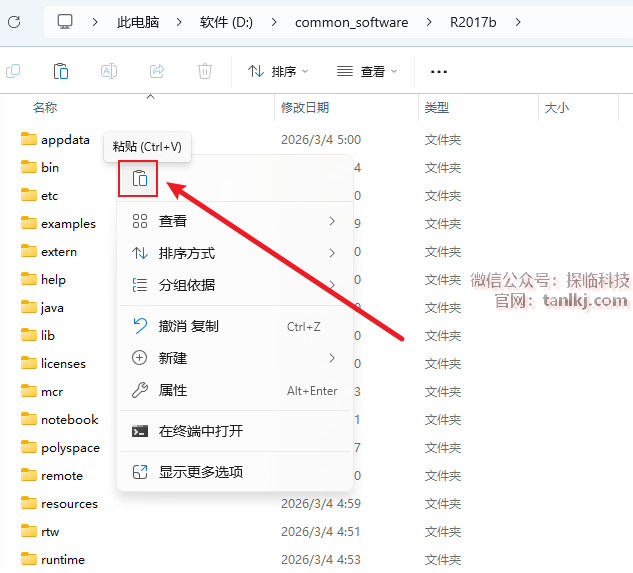Select 属性 from the context menu

(173, 390)
